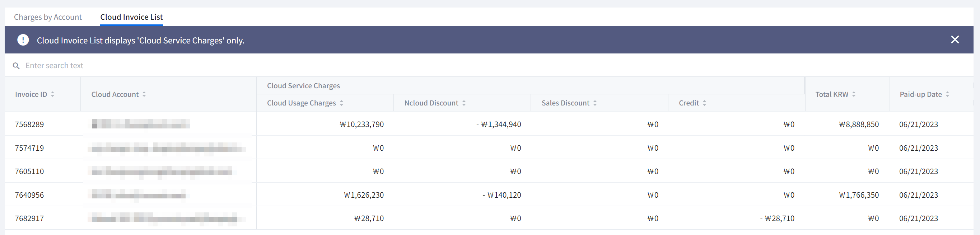Sort by Total KRW arrows
Viewport: 980px width, 235px height.
tap(854, 94)
